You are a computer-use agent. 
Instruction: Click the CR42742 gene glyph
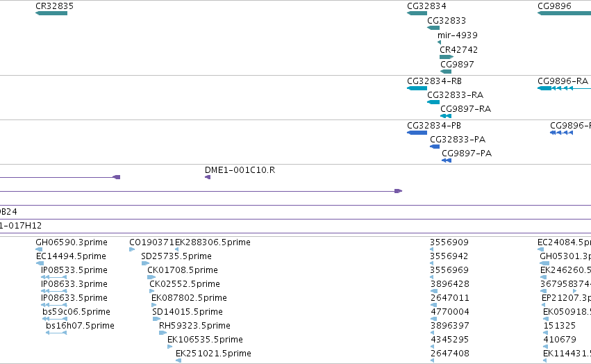click(447, 57)
